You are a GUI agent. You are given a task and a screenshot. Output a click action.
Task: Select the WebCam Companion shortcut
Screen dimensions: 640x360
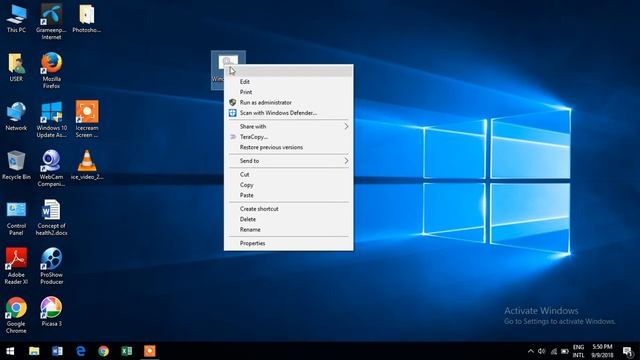51,169
